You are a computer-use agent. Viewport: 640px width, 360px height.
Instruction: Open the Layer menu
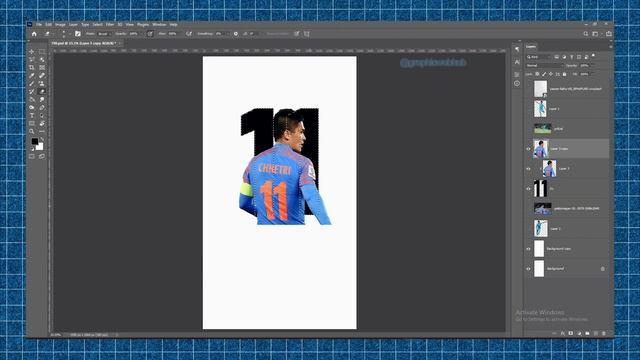point(73,24)
